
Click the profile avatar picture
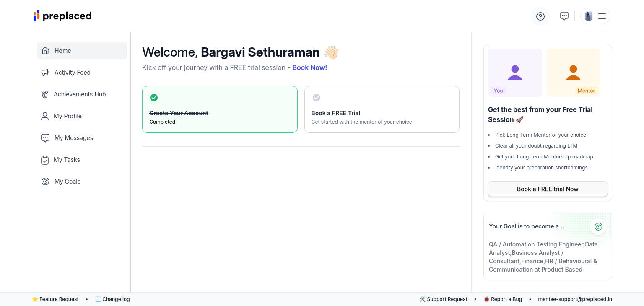(589, 16)
